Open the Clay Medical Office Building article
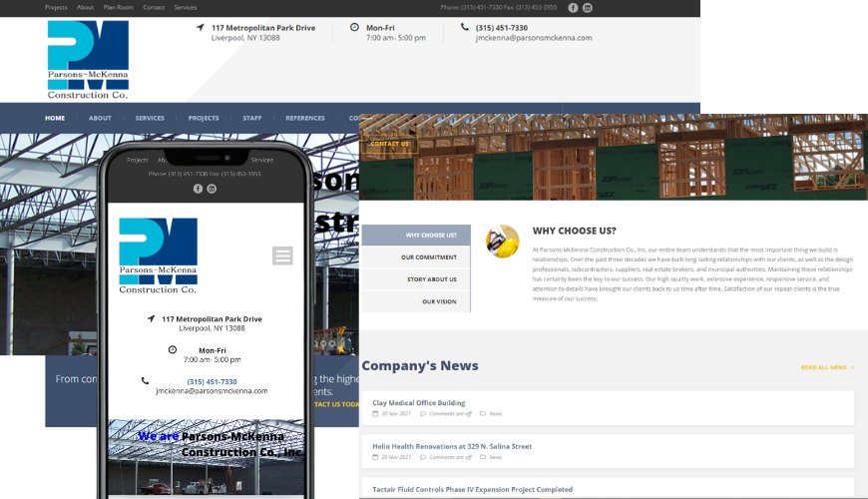868x499 pixels. coord(418,403)
